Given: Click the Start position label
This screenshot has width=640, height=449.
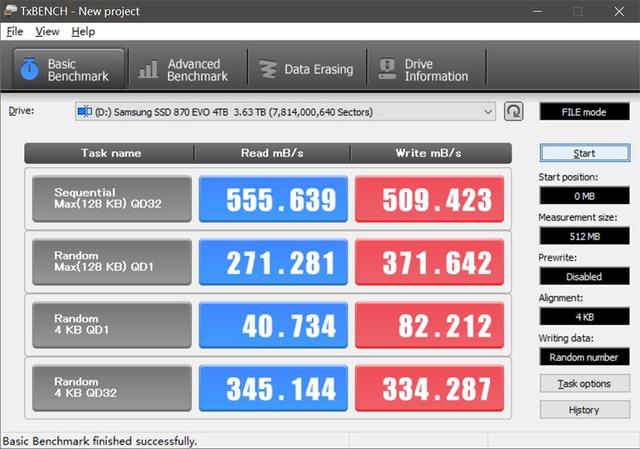Looking at the screenshot, I should (568, 177).
